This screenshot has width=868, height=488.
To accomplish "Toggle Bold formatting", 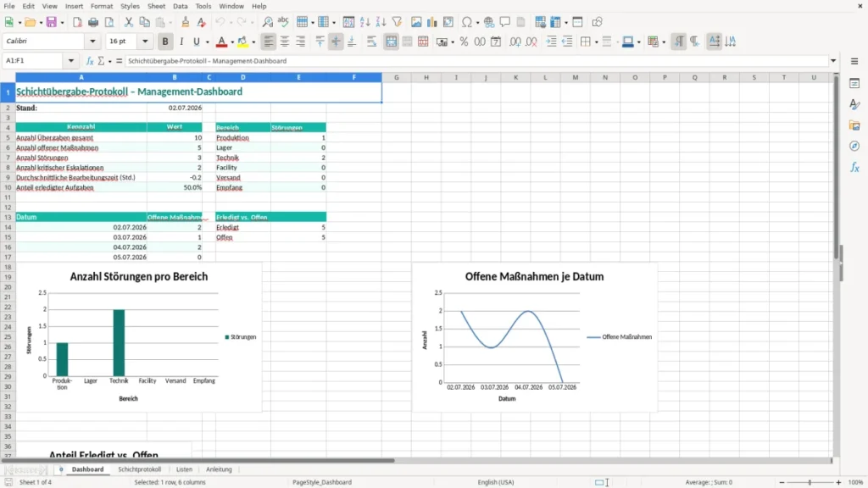I will point(165,42).
